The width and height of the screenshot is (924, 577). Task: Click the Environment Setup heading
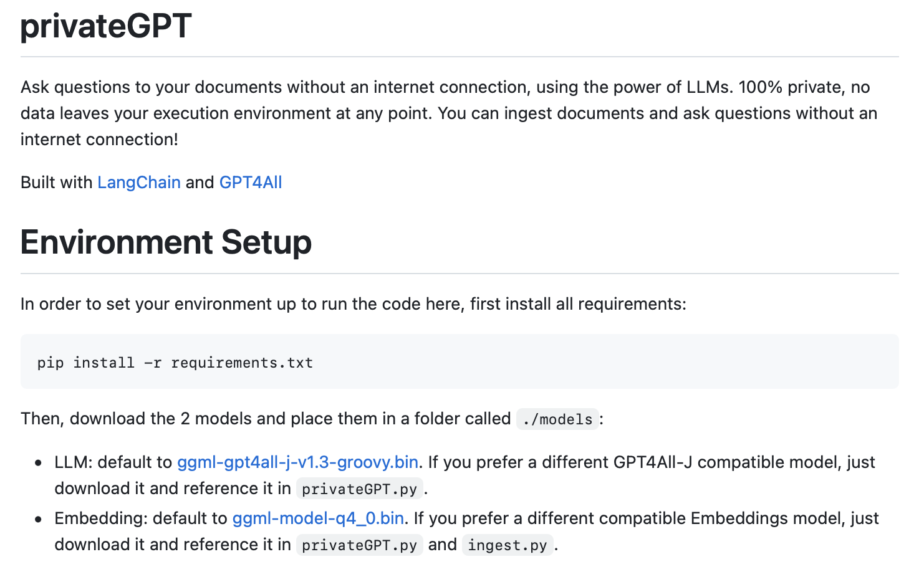(x=166, y=242)
